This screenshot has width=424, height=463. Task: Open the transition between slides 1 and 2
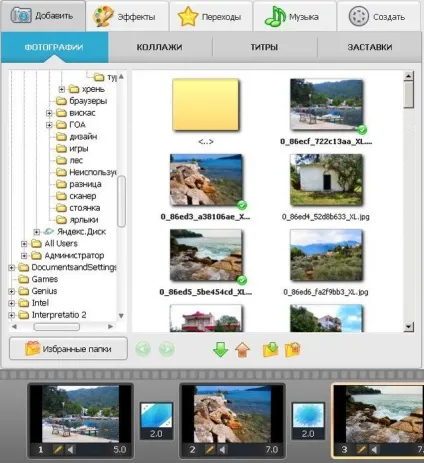tap(156, 421)
